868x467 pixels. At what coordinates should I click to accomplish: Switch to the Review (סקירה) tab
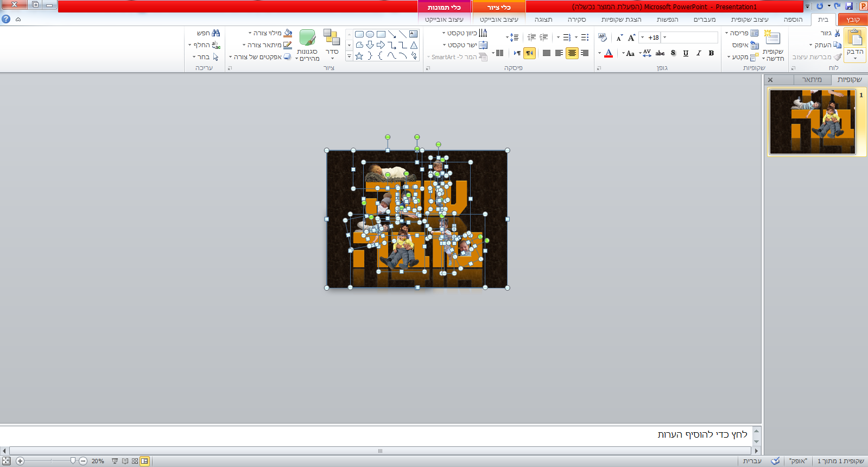point(577,20)
